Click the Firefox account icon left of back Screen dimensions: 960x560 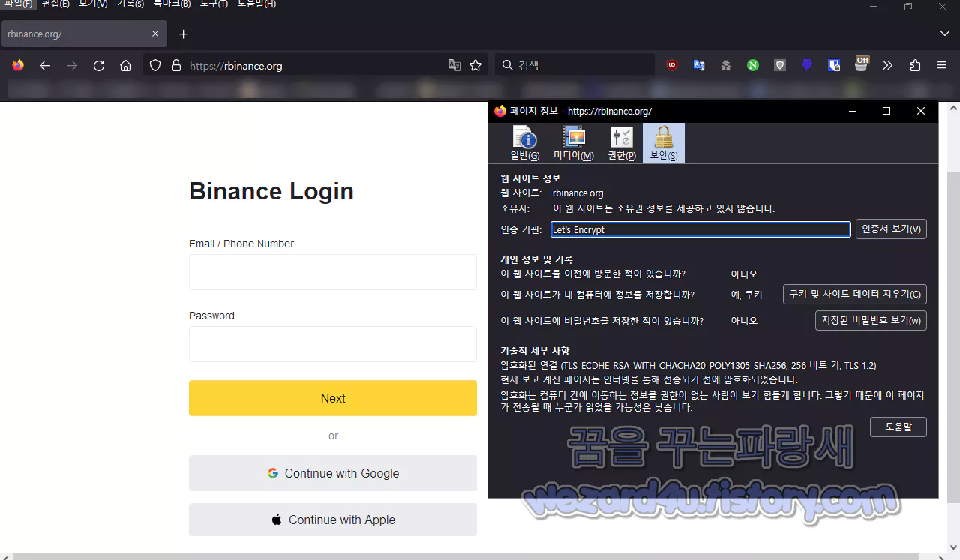pos(18,65)
